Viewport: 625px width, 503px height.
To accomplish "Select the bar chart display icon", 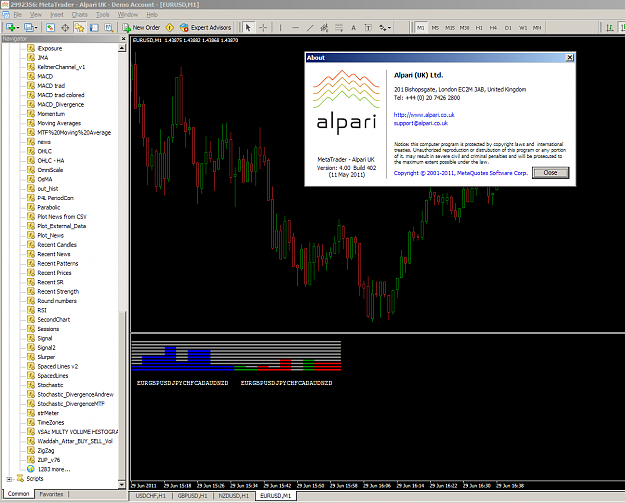I will click(x=609, y=28).
